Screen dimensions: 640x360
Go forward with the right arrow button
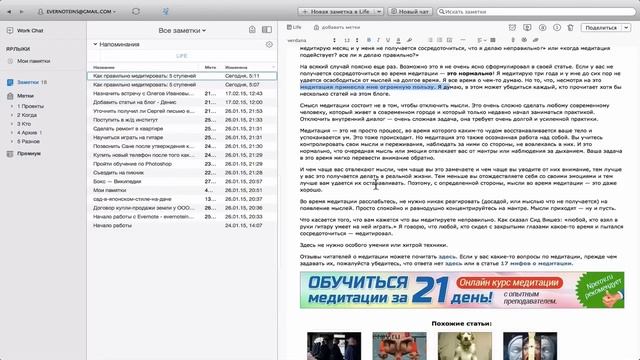(22, 12)
